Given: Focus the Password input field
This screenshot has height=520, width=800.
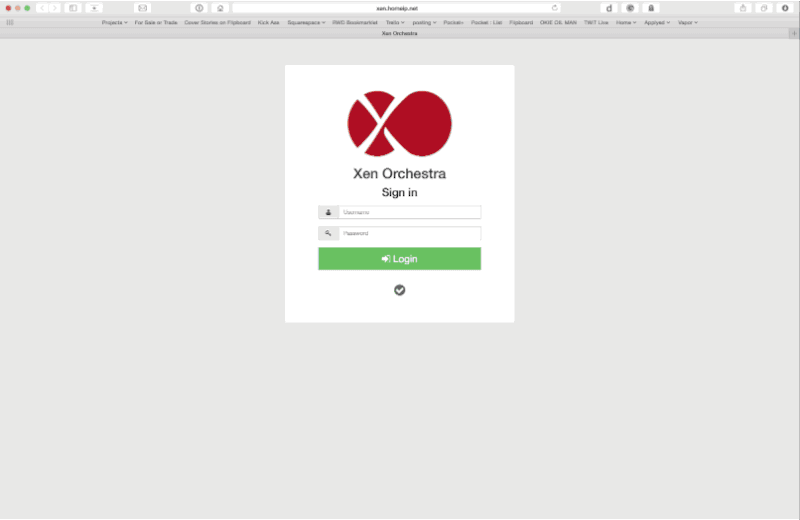Looking at the screenshot, I should [410, 233].
